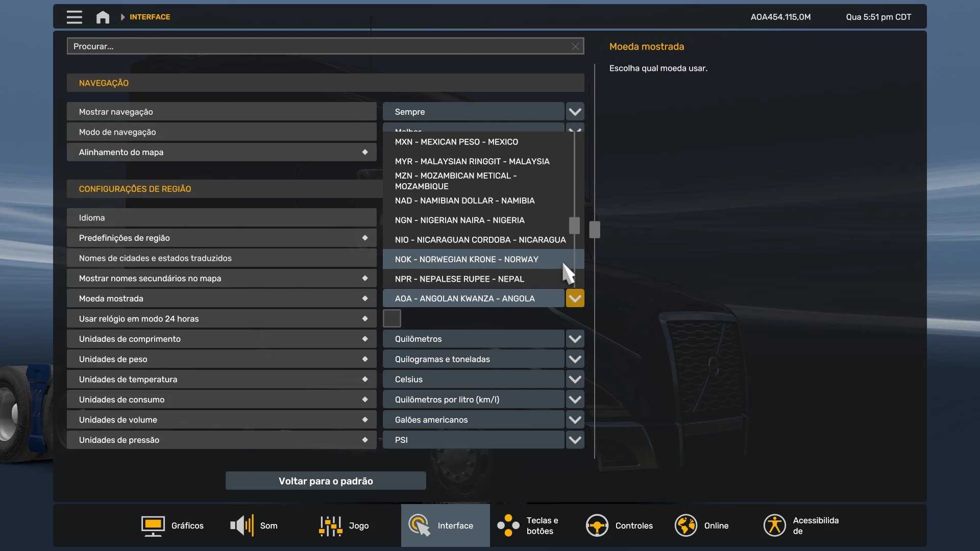Click currency list scrollbar handle
Screen dimensions: 980x551
[574, 225]
